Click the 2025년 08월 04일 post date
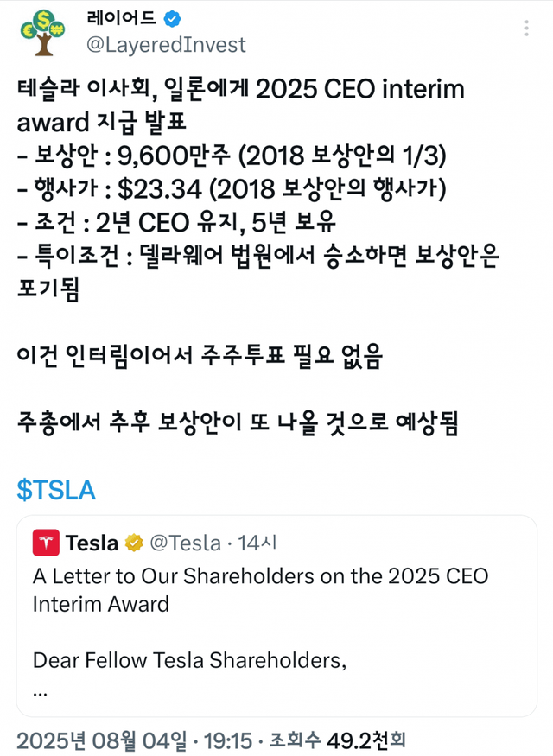 point(101,740)
